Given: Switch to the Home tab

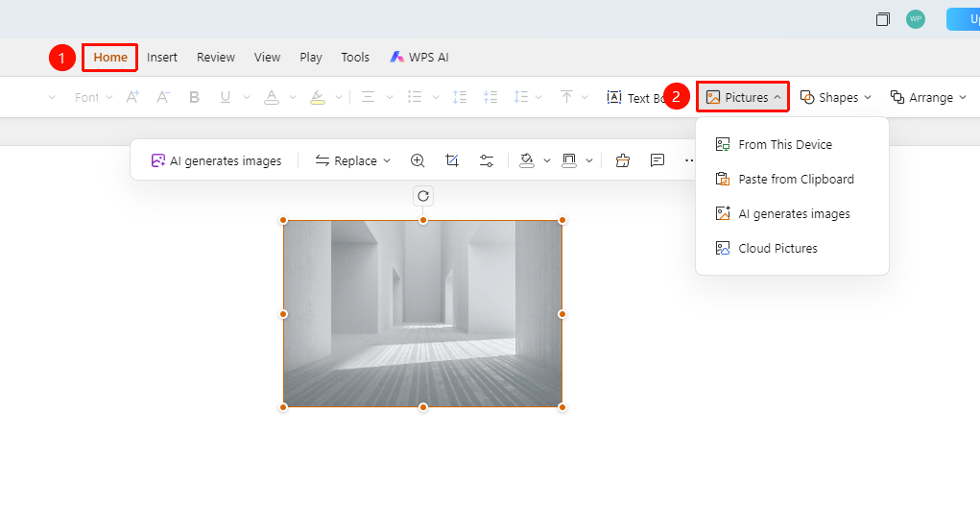Looking at the screenshot, I should click(x=110, y=58).
